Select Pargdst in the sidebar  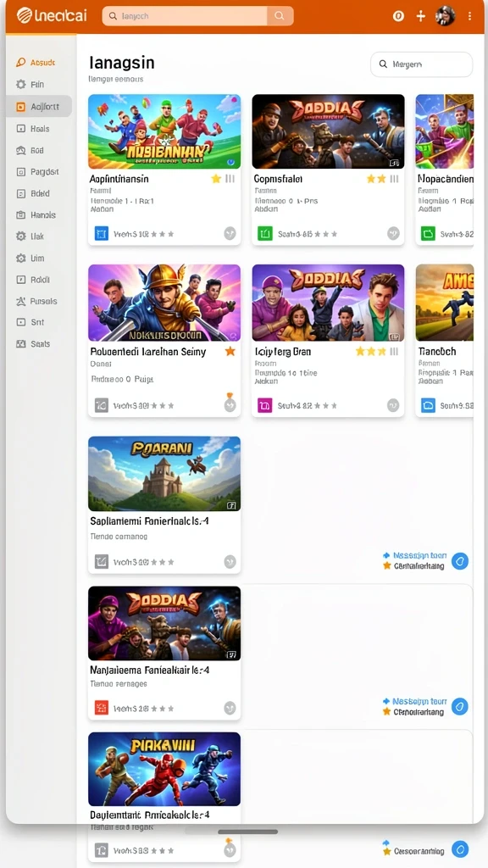[37, 171]
